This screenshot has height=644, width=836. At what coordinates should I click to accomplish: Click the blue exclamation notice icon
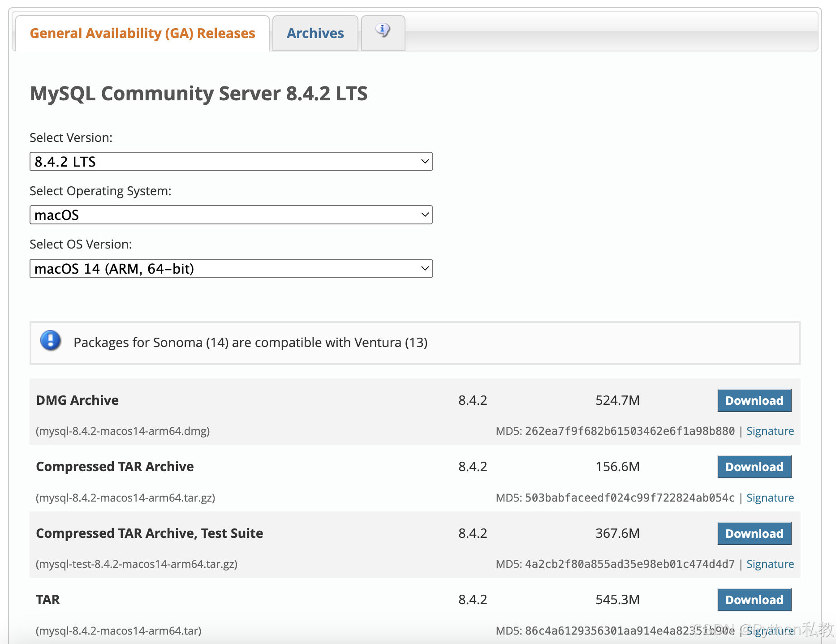pos(51,340)
